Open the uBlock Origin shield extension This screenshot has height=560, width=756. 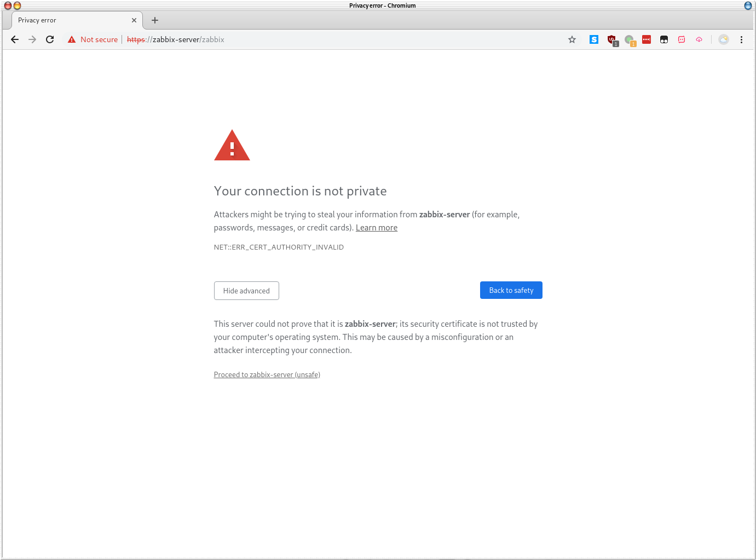612,39
